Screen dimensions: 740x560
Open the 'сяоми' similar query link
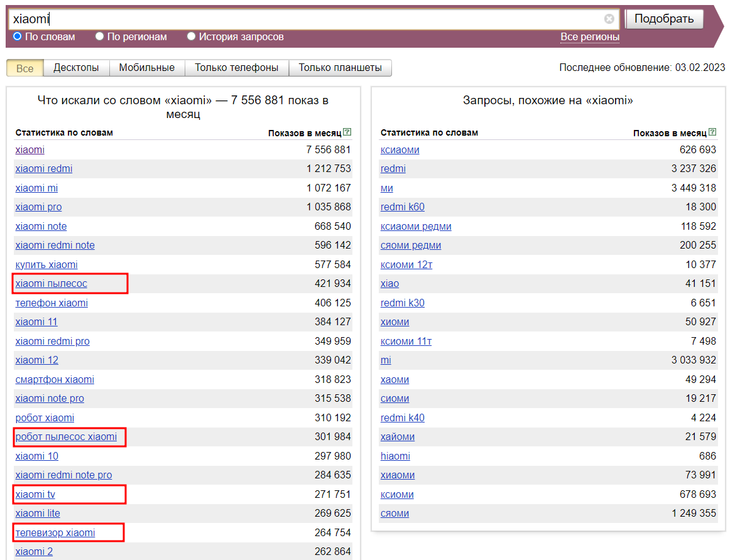click(394, 514)
